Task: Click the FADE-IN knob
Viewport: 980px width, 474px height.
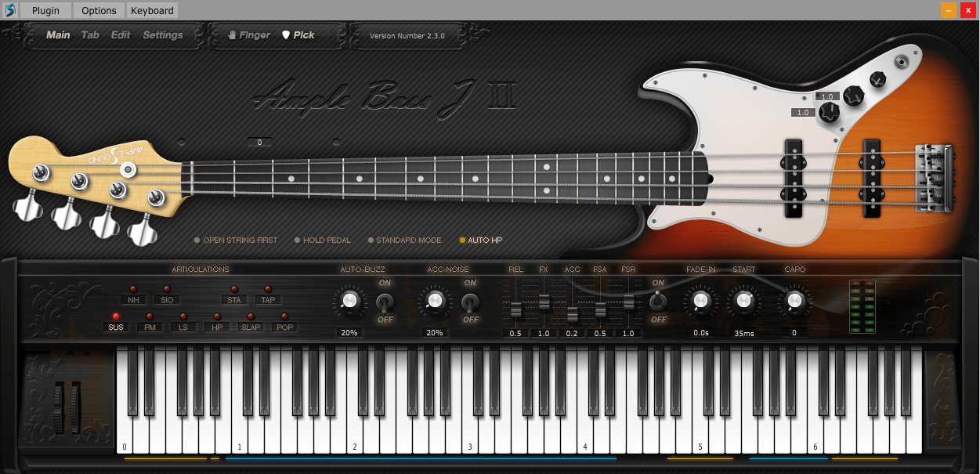Action: (700, 301)
